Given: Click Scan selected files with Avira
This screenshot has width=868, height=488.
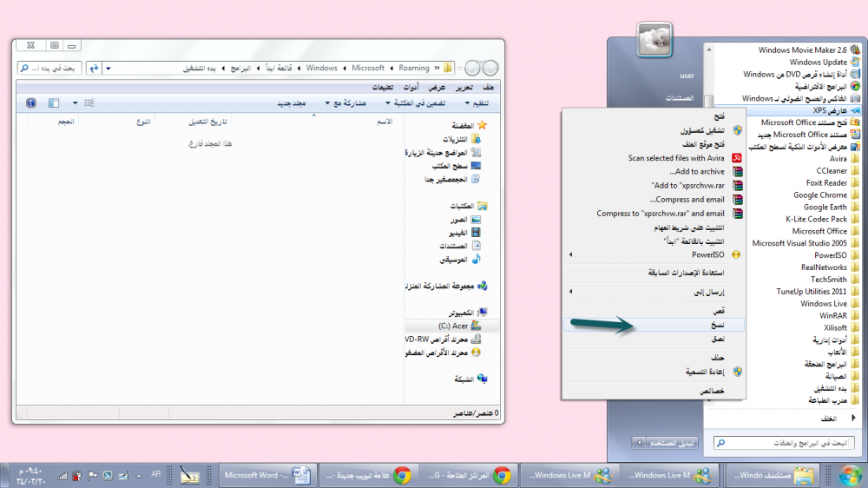Looking at the screenshot, I should pyautogui.click(x=676, y=158).
